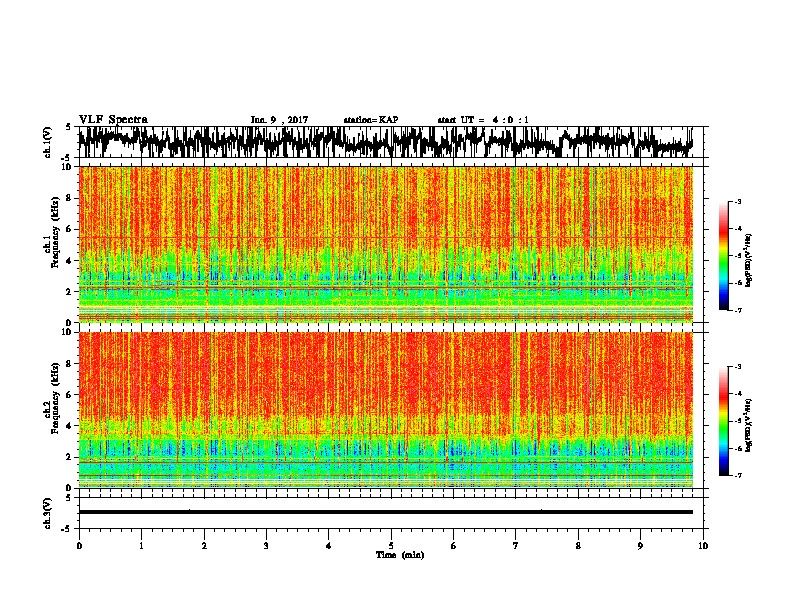
Task: Click the time-axis tick label "0"
Action: pos(79,546)
